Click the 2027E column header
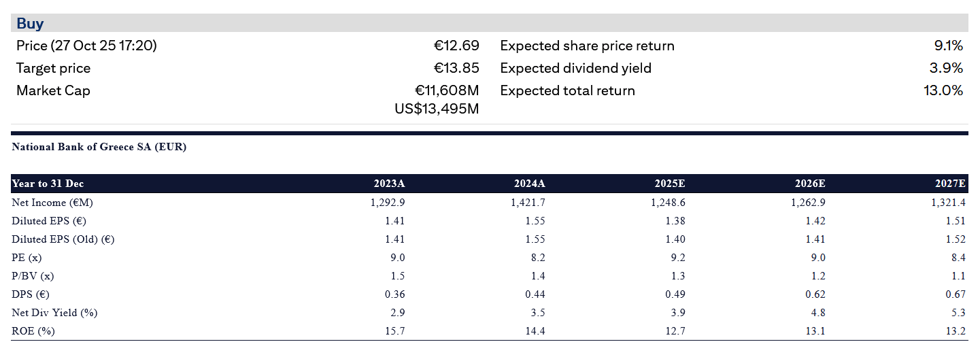 coord(950,184)
